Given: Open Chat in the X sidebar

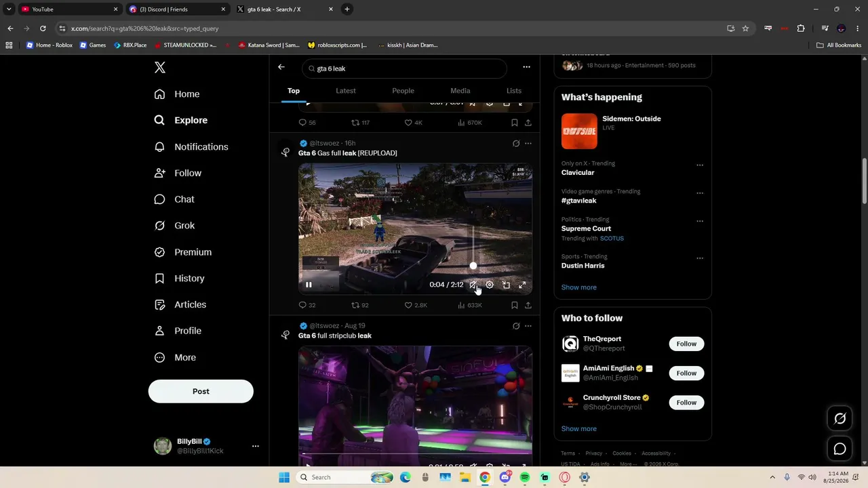Looking at the screenshot, I should click(x=174, y=199).
